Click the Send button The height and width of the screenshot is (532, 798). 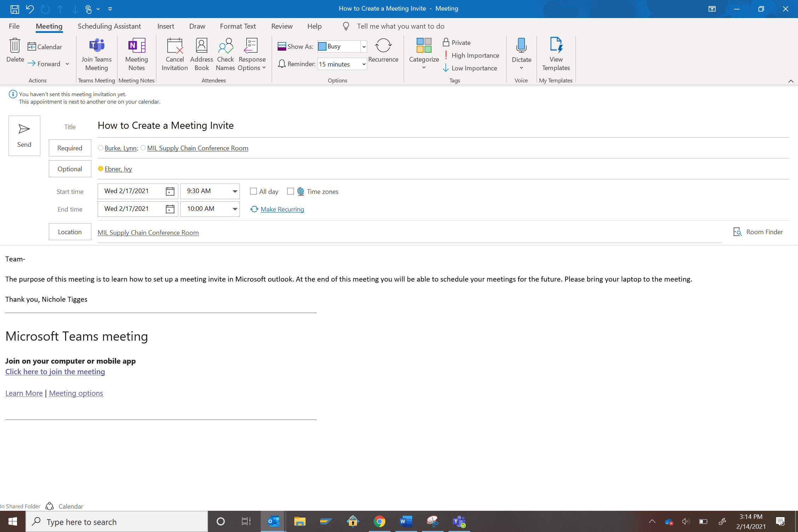pos(24,135)
